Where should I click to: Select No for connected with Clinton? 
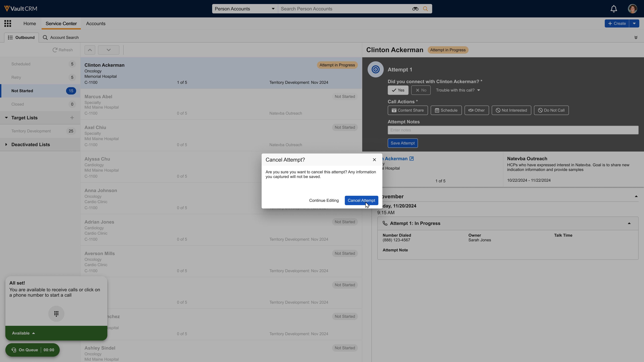point(421,90)
